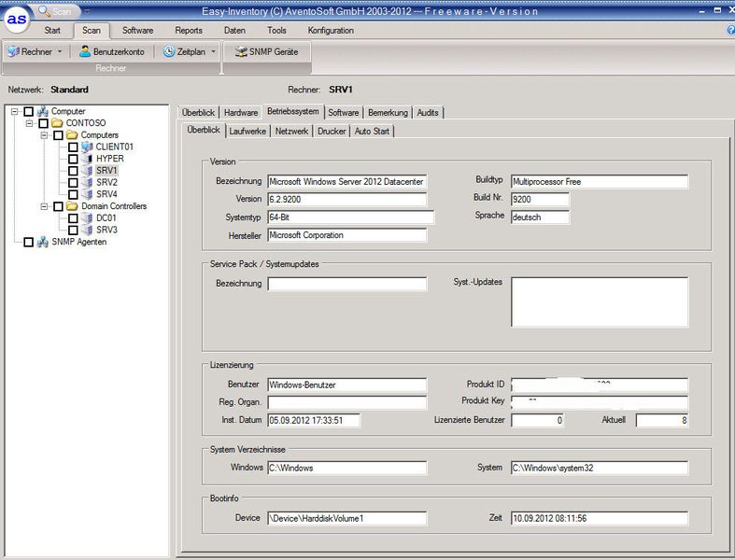Click the Bootinfo Device field
Image resolution: width=735 pixels, height=560 pixels.
[346, 518]
